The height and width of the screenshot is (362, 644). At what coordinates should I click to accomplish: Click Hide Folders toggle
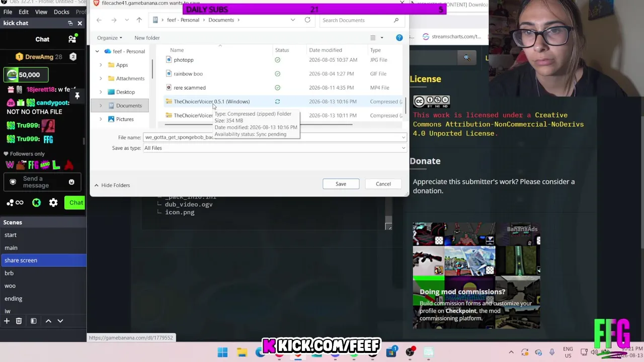point(112,185)
